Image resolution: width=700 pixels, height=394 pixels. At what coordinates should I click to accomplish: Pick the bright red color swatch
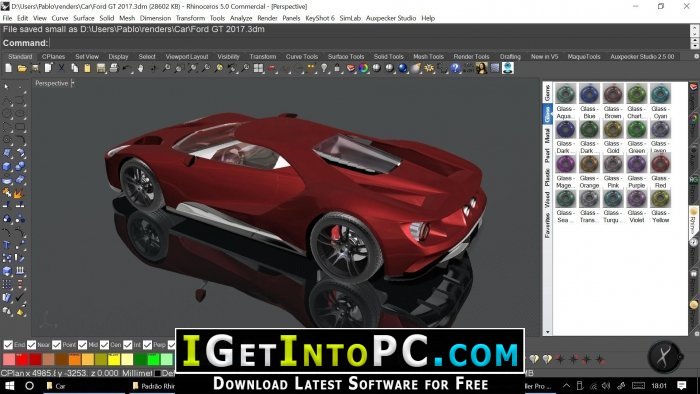[x=22, y=360]
